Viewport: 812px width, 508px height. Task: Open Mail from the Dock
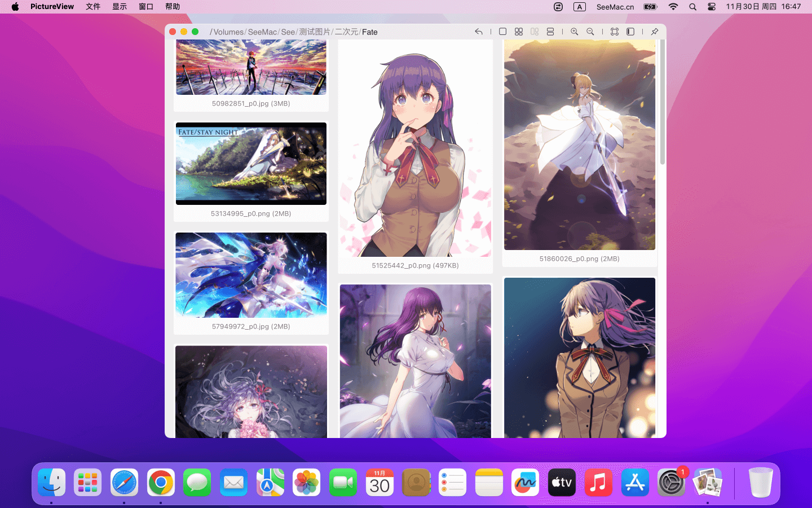pyautogui.click(x=233, y=483)
